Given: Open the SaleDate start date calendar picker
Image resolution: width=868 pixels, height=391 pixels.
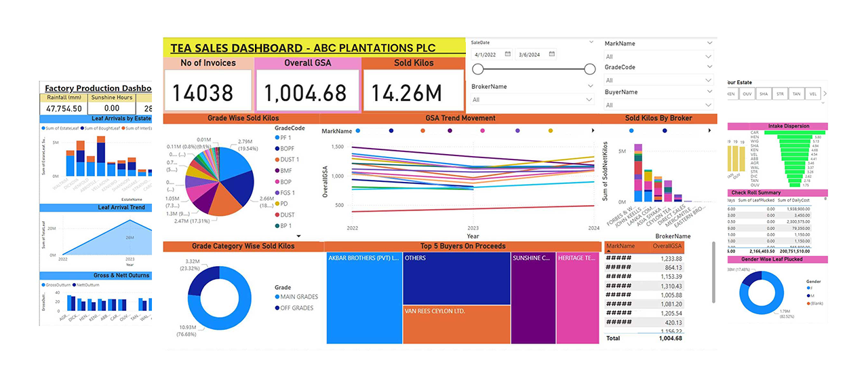Looking at the screenshot, I should tap(508, 54).
